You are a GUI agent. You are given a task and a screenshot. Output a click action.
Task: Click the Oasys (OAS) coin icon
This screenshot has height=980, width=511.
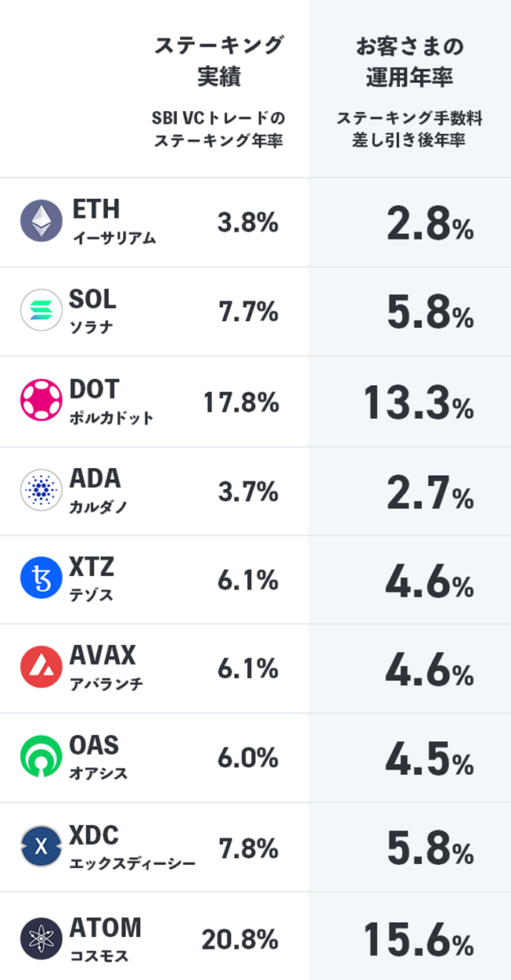click(x=41, y=758)
